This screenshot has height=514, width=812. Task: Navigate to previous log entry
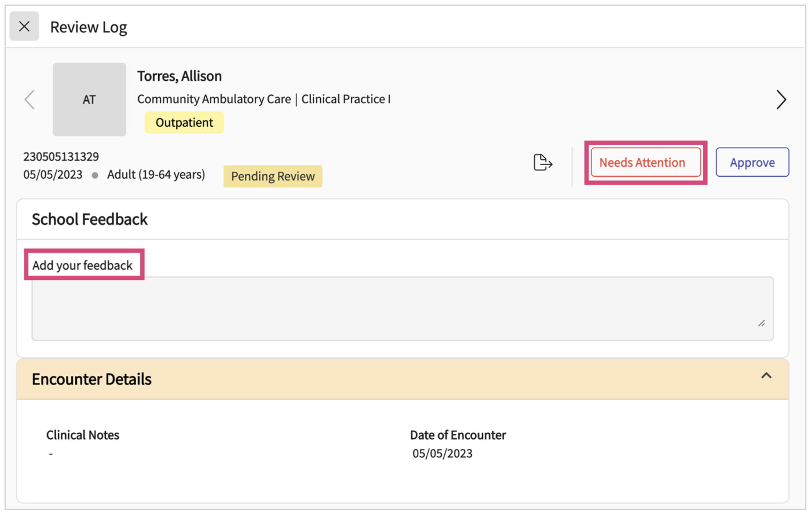pyautogui.click(x=30, y=99)
